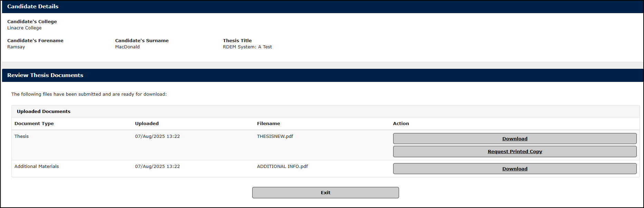Download the THESISNEW.pdf thesis file
This screenshot has width=644, height=208.
tap(514, 139)
